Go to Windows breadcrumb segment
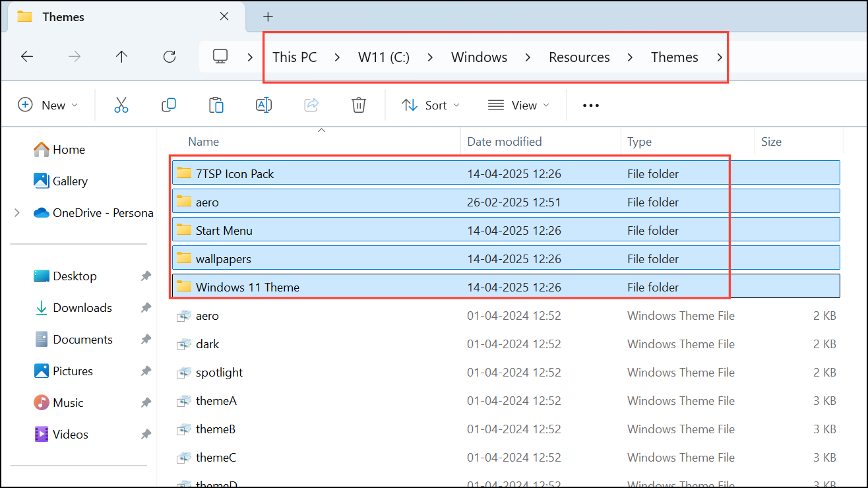Screen dimensions: 868x488 479,57
